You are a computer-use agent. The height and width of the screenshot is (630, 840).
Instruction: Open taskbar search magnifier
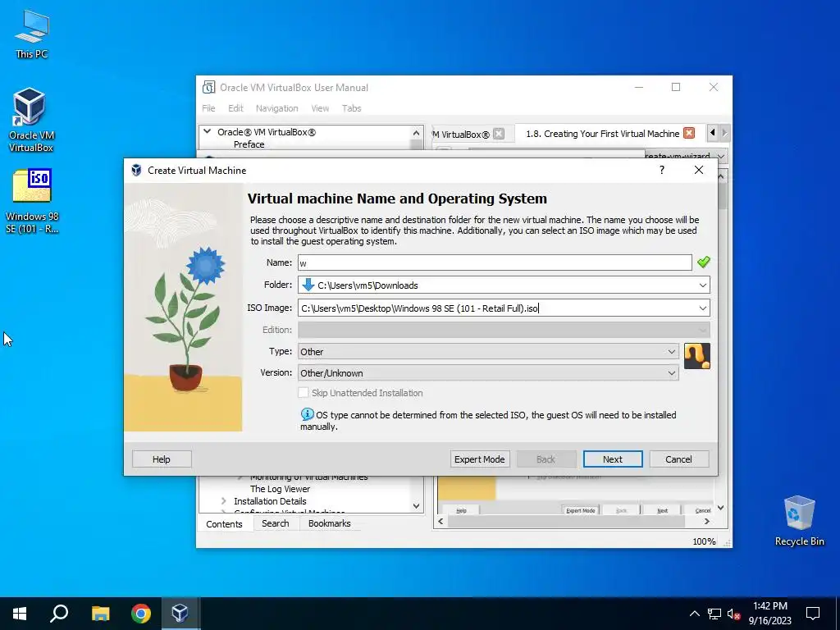tap(59, 614)
